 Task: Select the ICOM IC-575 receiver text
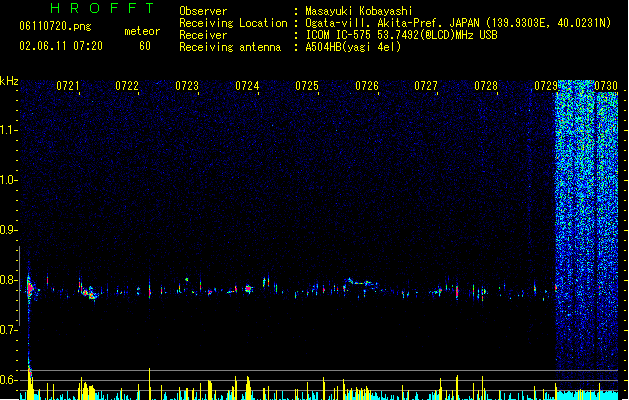pyautogui.click(x=401, y=35)
